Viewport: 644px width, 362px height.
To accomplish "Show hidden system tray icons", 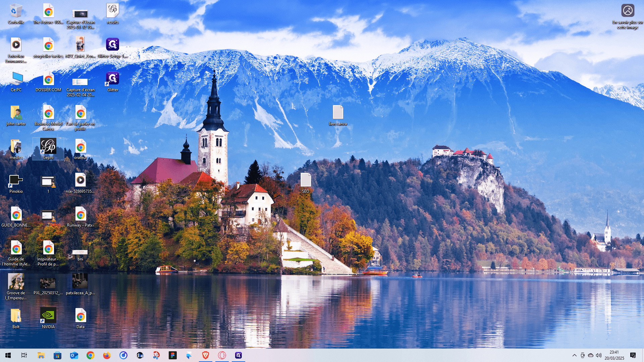I will point(575,355).
